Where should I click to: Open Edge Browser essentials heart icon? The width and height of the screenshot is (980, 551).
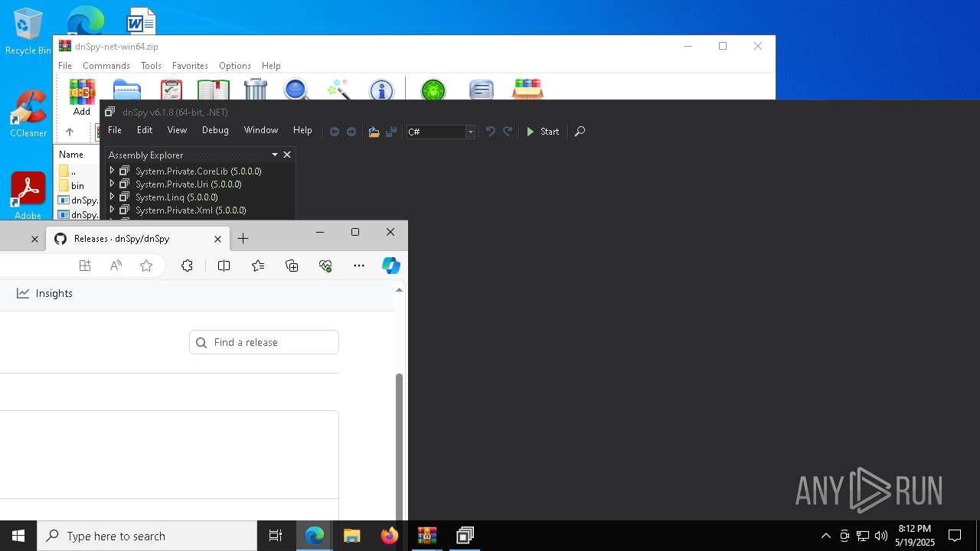tap(325, 266)
